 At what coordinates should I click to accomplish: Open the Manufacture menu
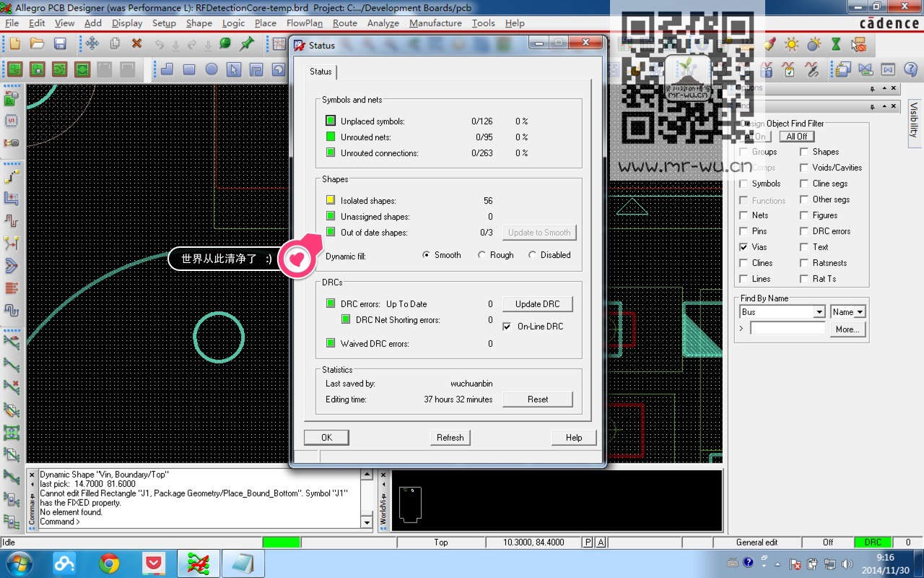point(435,23)
